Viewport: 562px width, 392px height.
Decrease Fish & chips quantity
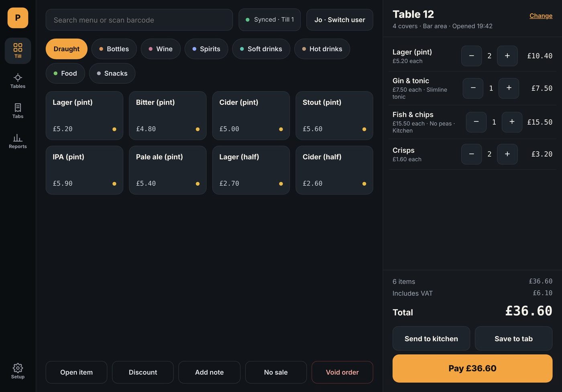point(476,122)
